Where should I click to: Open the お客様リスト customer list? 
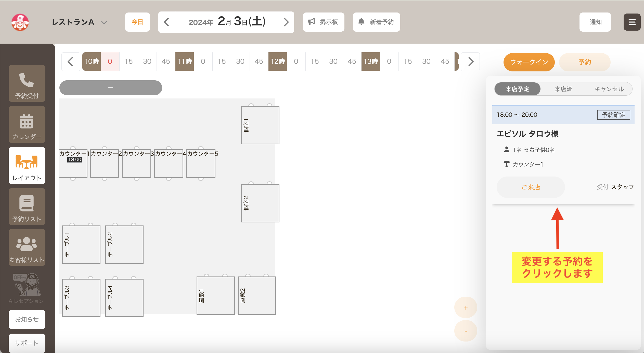[27, 247]
